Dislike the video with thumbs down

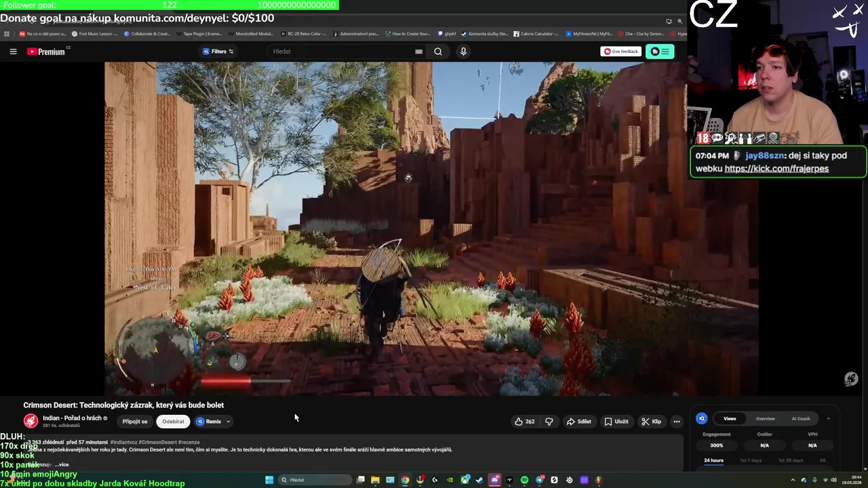[549, 422]
